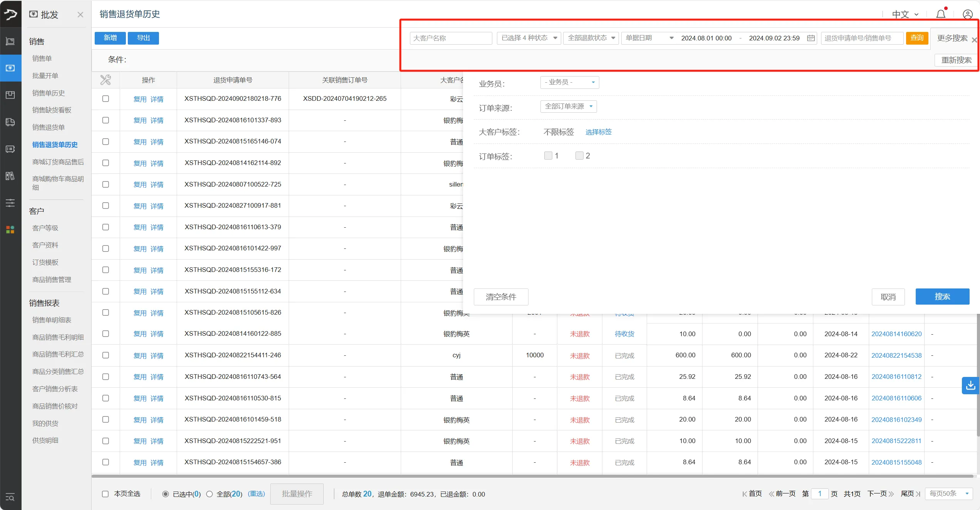Click the calendar icon in date range
This screenshot has width=980, height=510.
(x=811, y=38)
